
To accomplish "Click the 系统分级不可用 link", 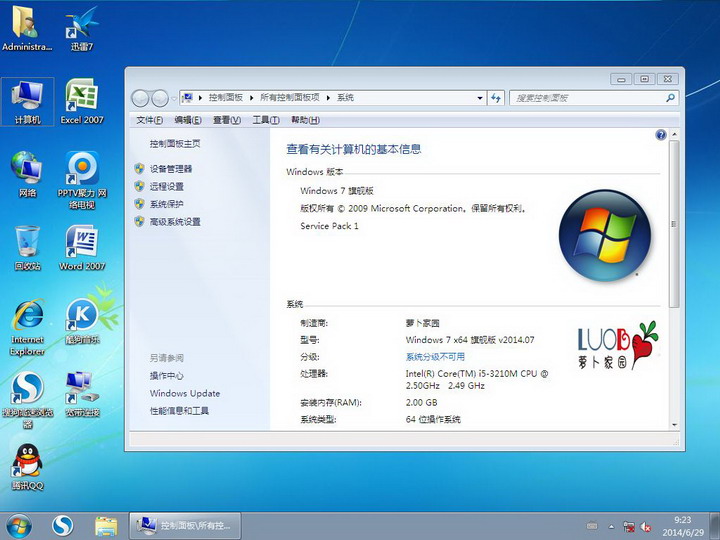I will (x=435, y=357).
